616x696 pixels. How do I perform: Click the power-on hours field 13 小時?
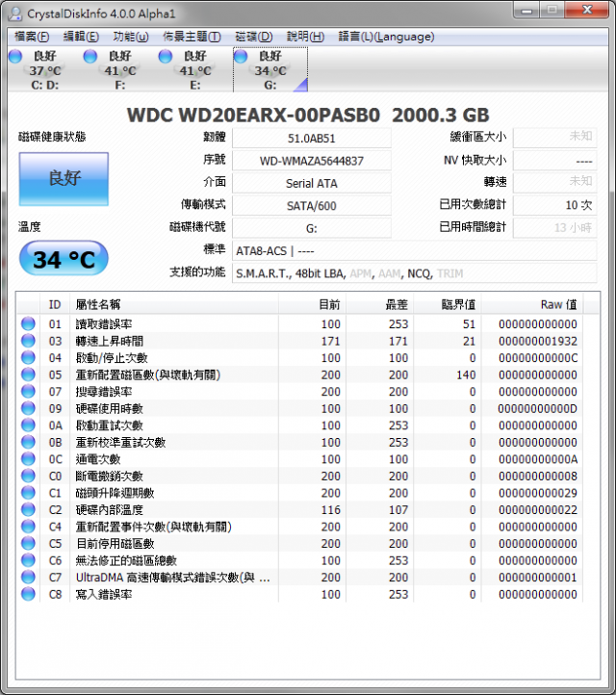554,228
